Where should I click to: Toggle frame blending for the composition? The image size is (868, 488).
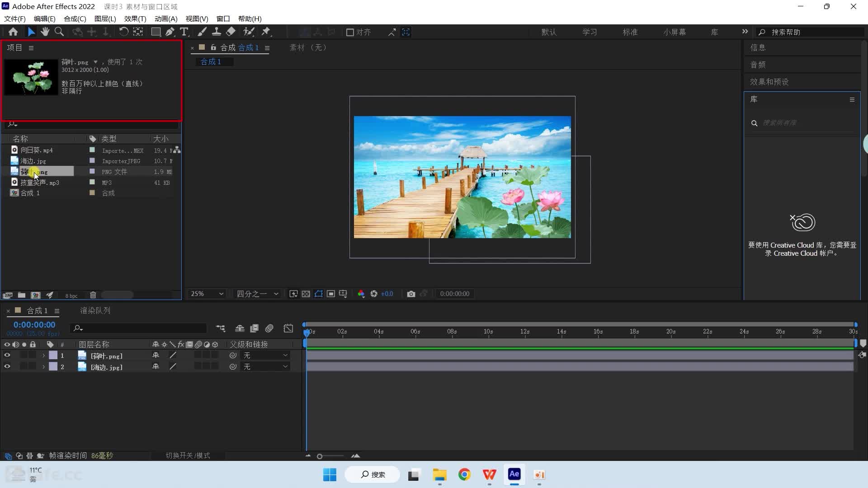tap(255, 328)
